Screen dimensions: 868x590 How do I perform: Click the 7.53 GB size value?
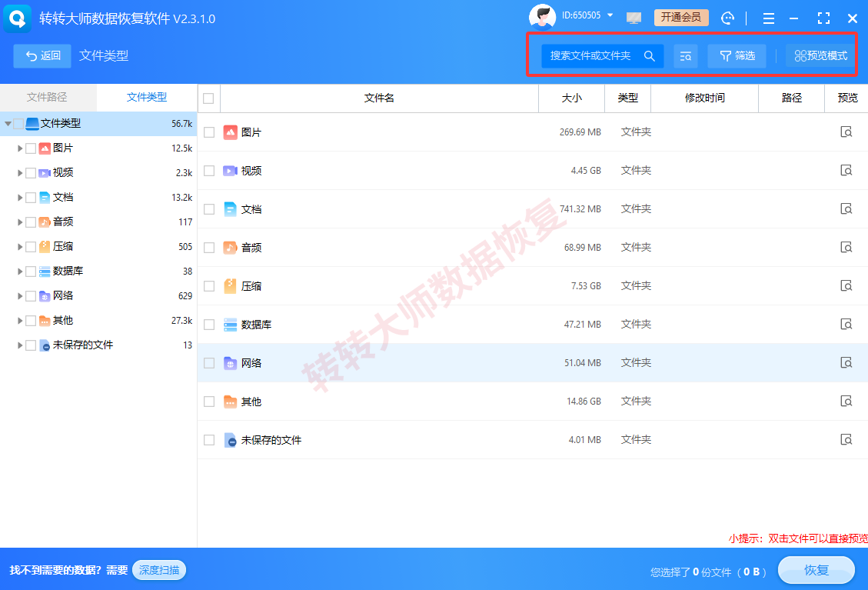pyautogui.click(x=586, y=286)
